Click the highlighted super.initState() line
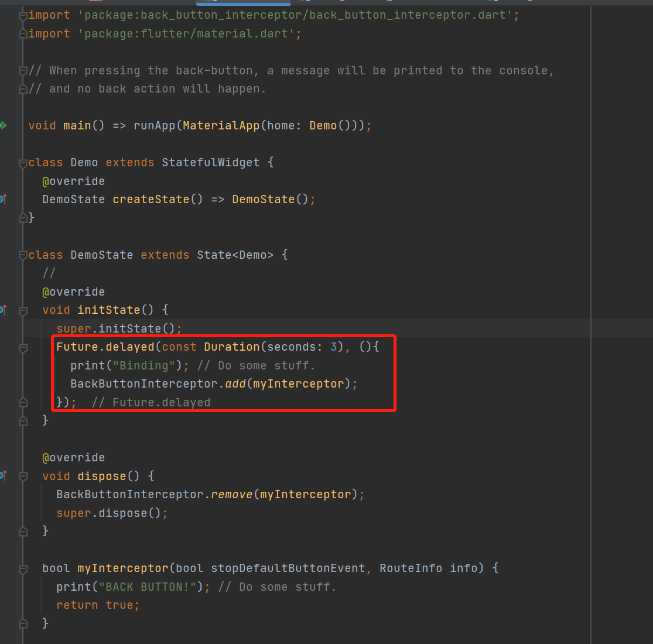Screen dimensions: 653x644 117,328
